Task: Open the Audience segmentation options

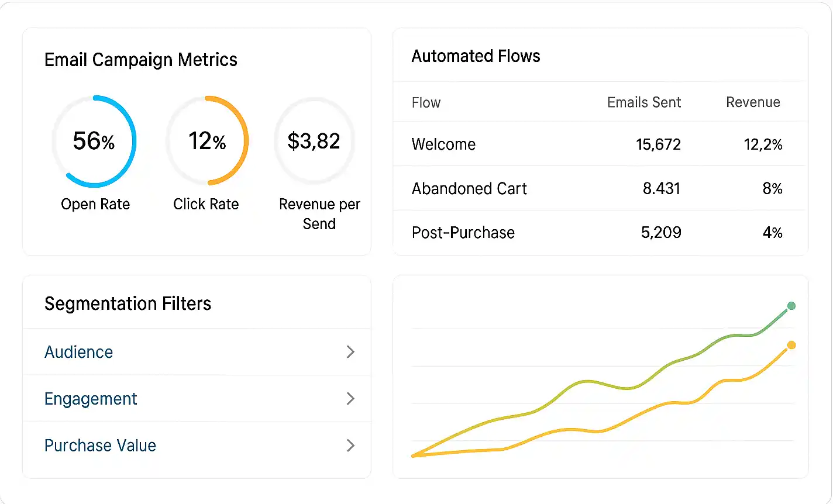Action: coord(78,352)
